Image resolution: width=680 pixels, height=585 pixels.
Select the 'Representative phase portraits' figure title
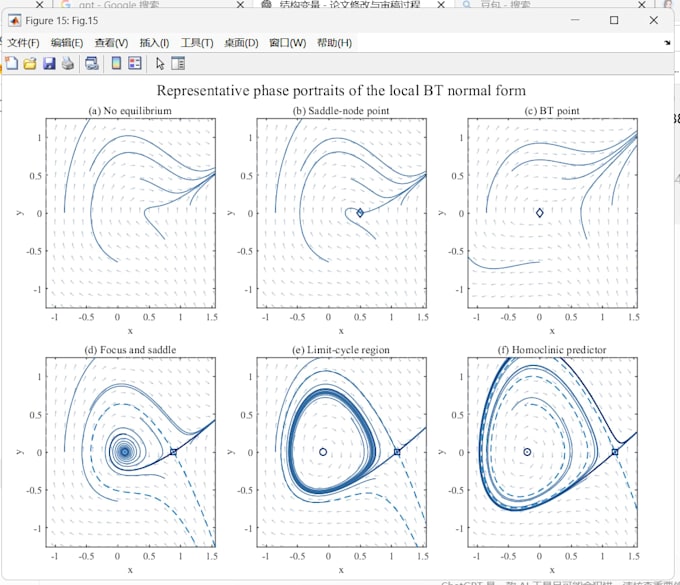coord(341,91)
